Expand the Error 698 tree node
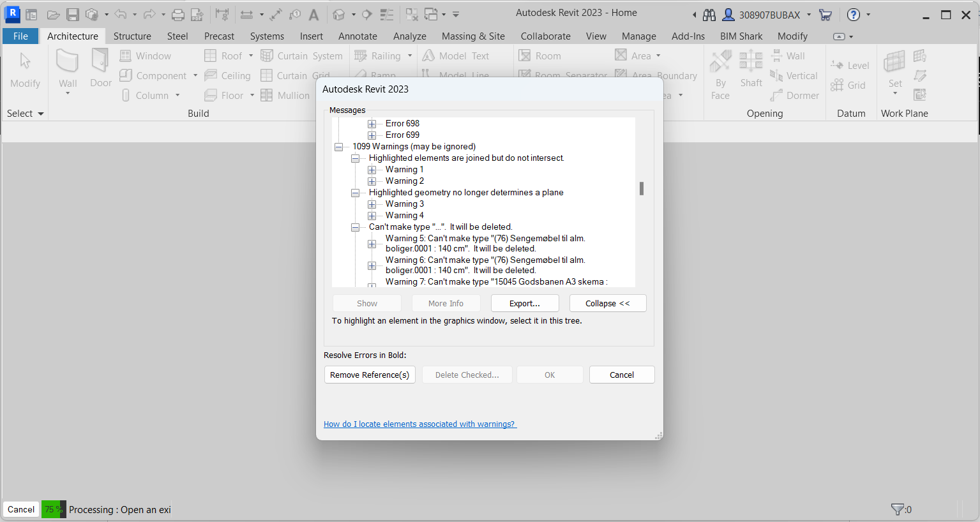Viewport: 980px width, 522px height. 372,124
